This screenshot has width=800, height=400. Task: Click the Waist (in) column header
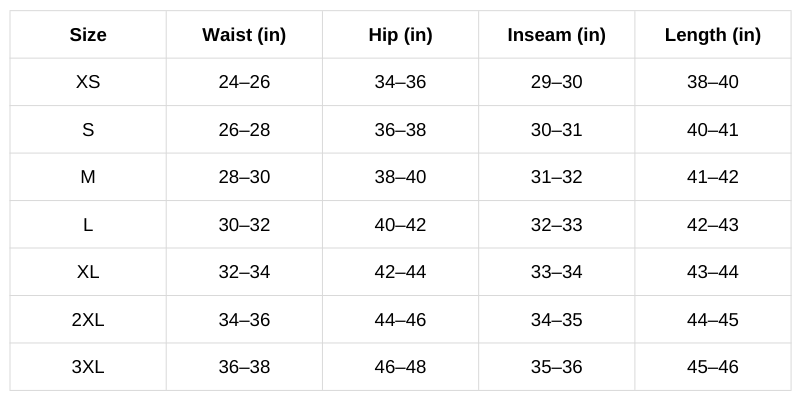click(x=244, y=35)
